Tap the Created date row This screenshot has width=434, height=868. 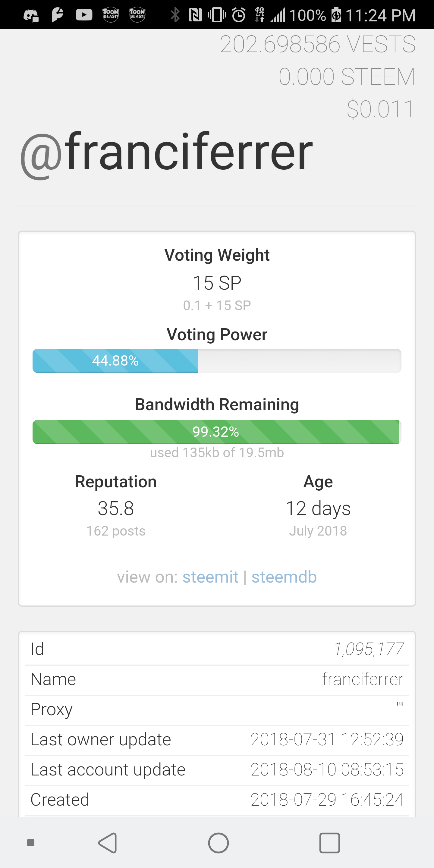[217, 800]
